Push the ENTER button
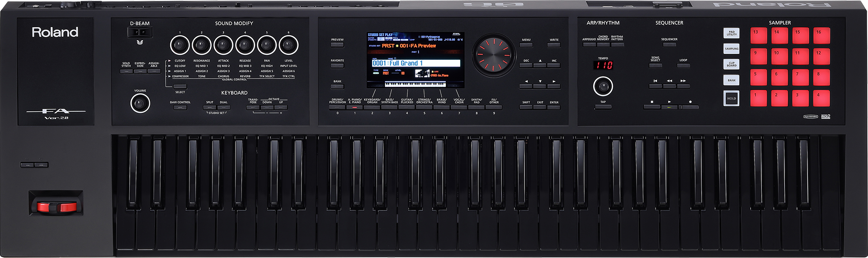 pos(554,107)
